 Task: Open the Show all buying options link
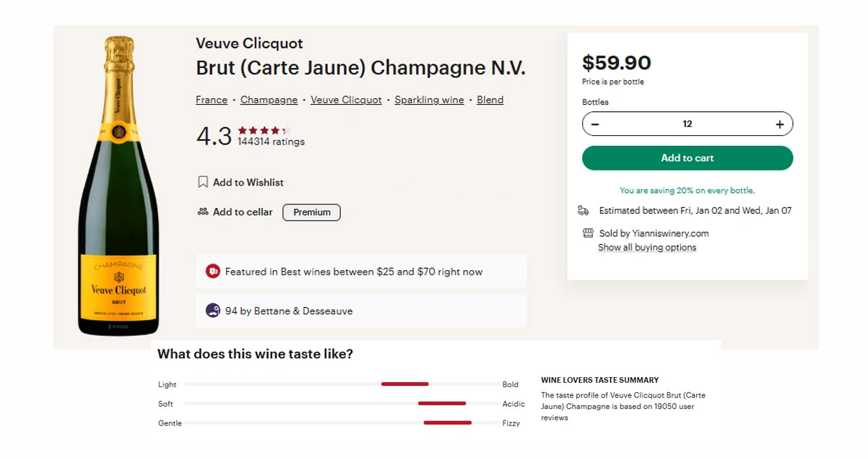click(647, 247)
